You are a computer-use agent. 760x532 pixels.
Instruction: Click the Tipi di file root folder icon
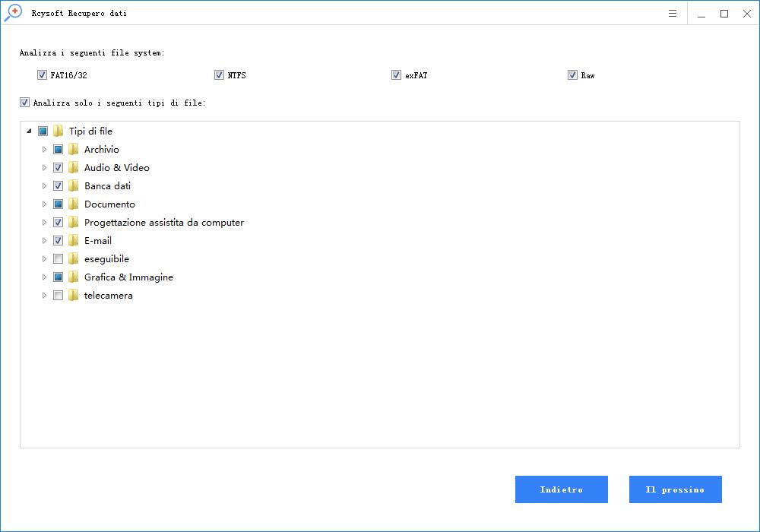pyautogui.click(x=59, y=131)
